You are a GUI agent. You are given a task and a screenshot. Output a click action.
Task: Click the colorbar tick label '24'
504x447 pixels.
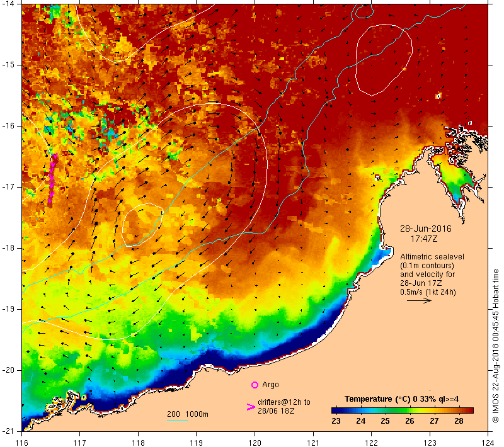click(360, 421)
